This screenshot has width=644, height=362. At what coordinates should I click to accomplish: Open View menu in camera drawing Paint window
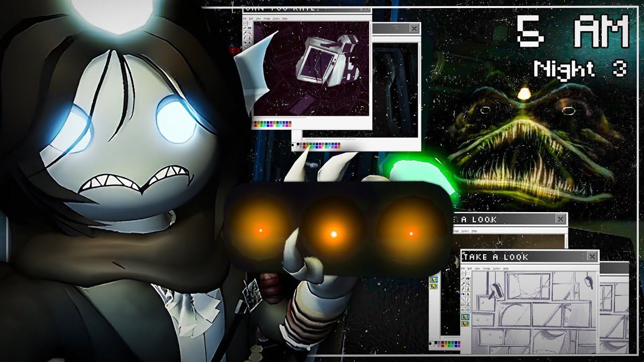tap(259, 18)
